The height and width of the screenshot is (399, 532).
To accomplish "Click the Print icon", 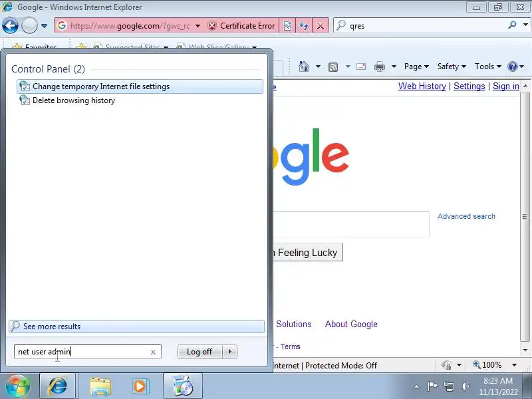I will coord(380,66).
